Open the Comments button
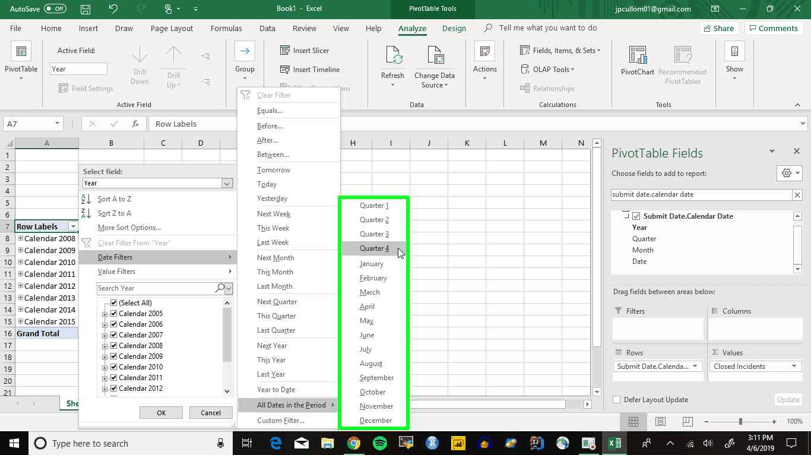Screen dimensions: 812x456 [774, 28]
